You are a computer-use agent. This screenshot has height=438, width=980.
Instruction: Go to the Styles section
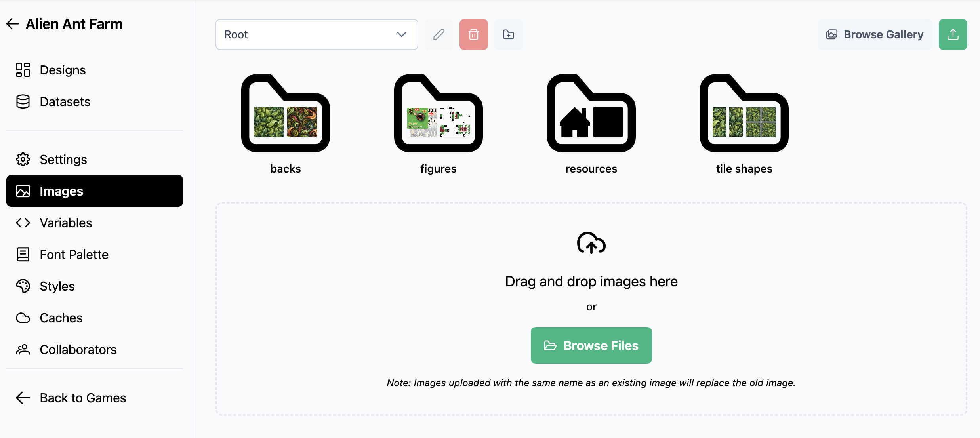[x=57, y=286]
